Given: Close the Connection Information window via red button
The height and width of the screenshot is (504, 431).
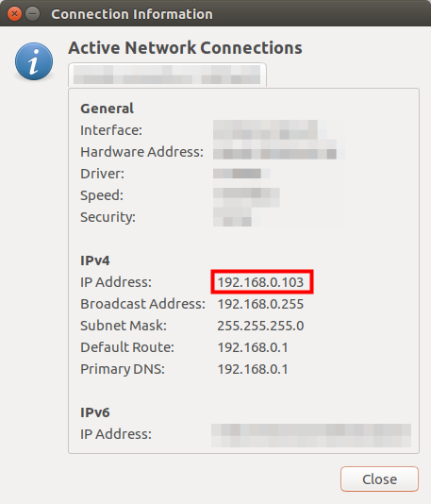Looking at the screenshot, I should 14,14.
